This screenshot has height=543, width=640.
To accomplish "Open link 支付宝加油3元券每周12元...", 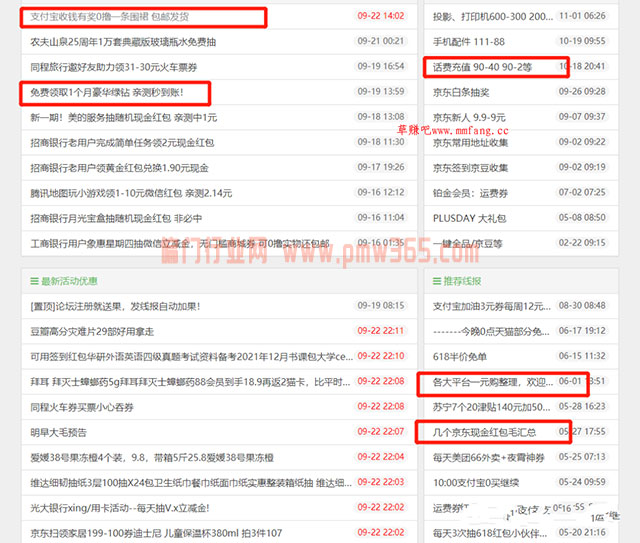I will click(492, 307).
